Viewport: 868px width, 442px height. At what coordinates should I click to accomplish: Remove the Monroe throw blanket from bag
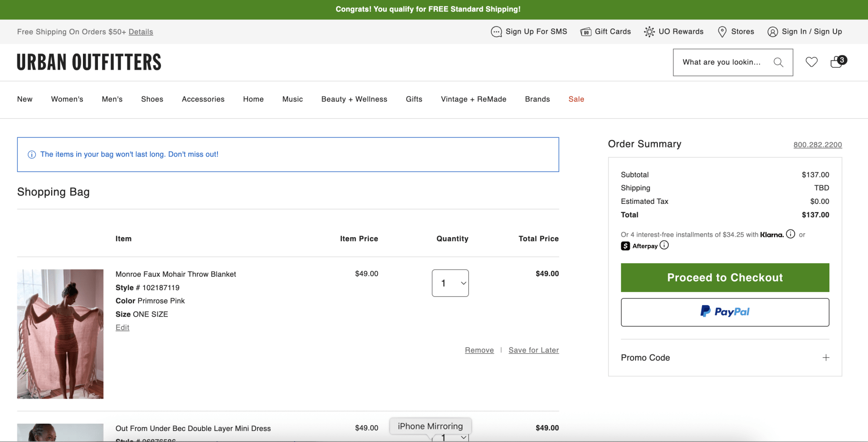pyautogui.click(x=479, y=350)
